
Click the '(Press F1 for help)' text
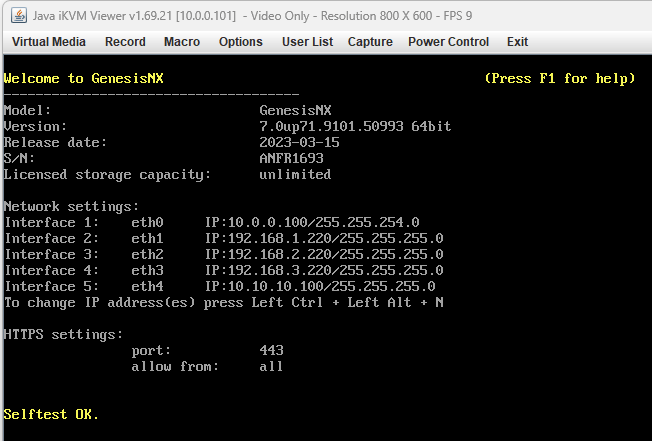pos(560,79)
